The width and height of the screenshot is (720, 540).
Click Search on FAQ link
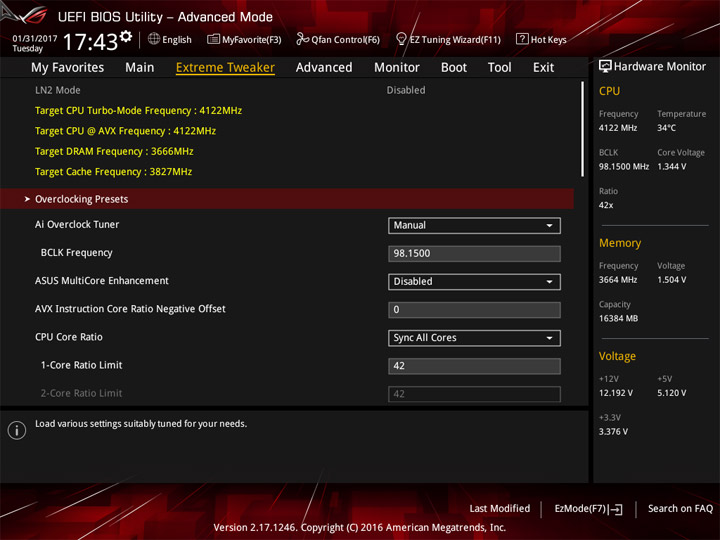[680, 508]
